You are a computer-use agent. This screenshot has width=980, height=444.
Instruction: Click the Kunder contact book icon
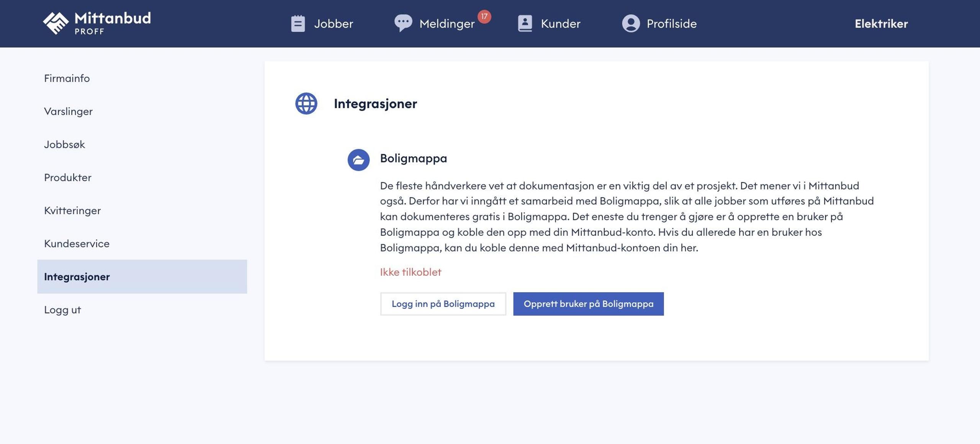[525, 23]
